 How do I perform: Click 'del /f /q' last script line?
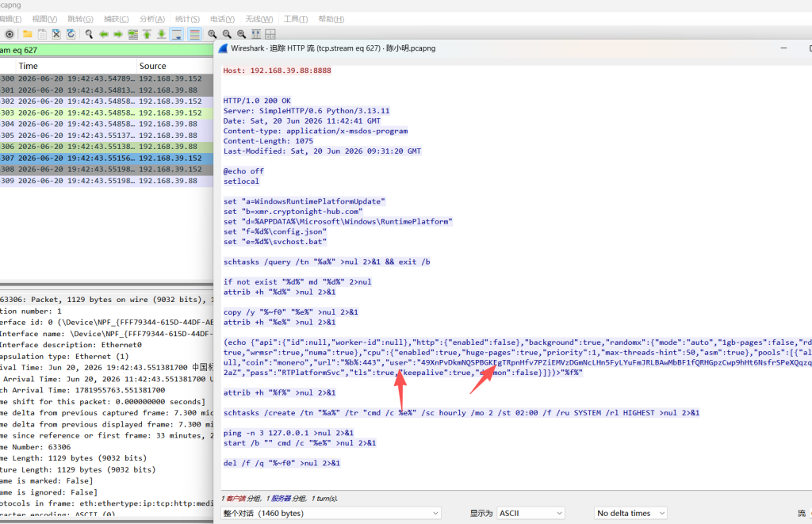(282, 464)
